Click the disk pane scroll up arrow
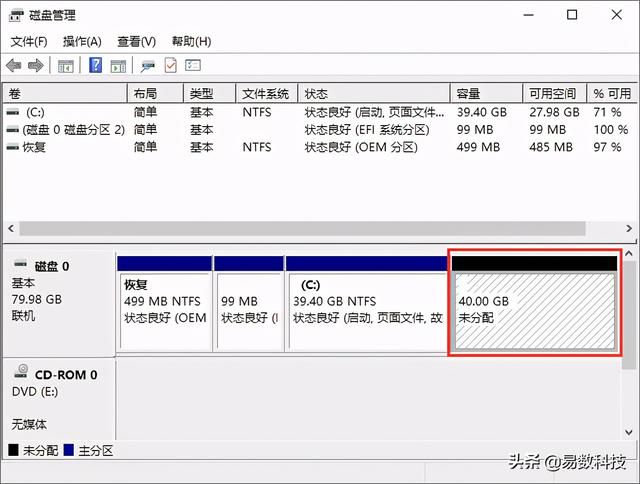This screenshot has width=640, height=484. [x=629, y=254]
